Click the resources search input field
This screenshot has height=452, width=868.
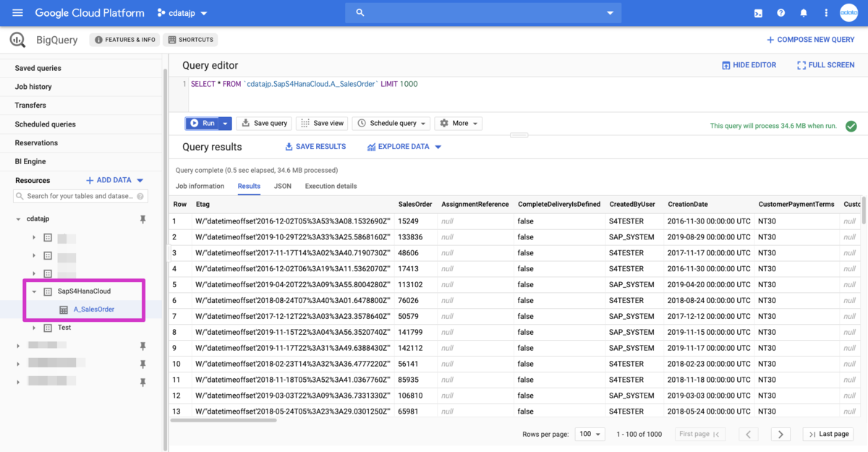tap(80, 196)
